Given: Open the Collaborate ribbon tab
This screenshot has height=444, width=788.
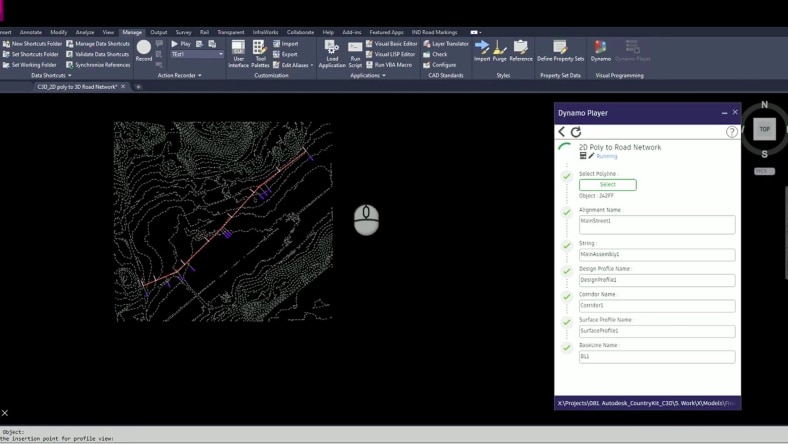Looking at the screenshot, I should (301, 32).
